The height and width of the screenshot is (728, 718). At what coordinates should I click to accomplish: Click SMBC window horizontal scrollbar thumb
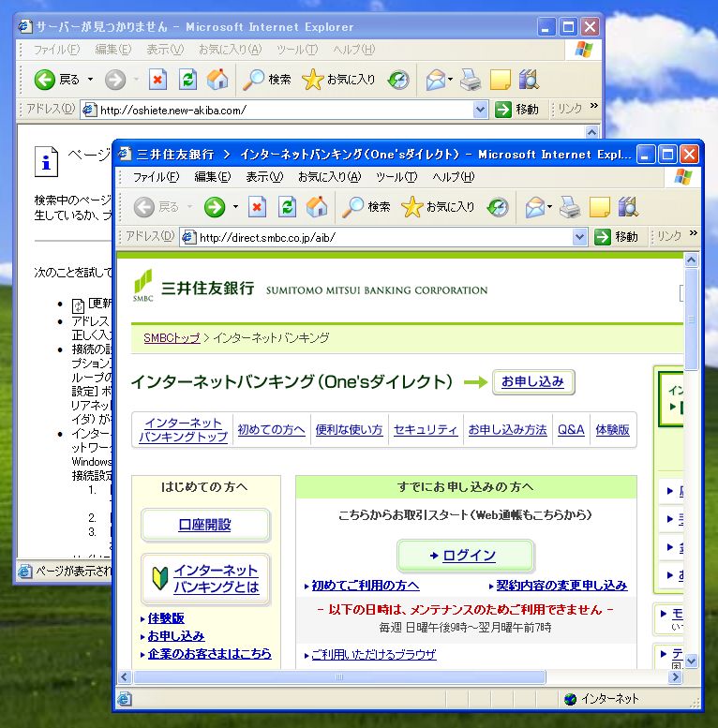coord(339,676)
